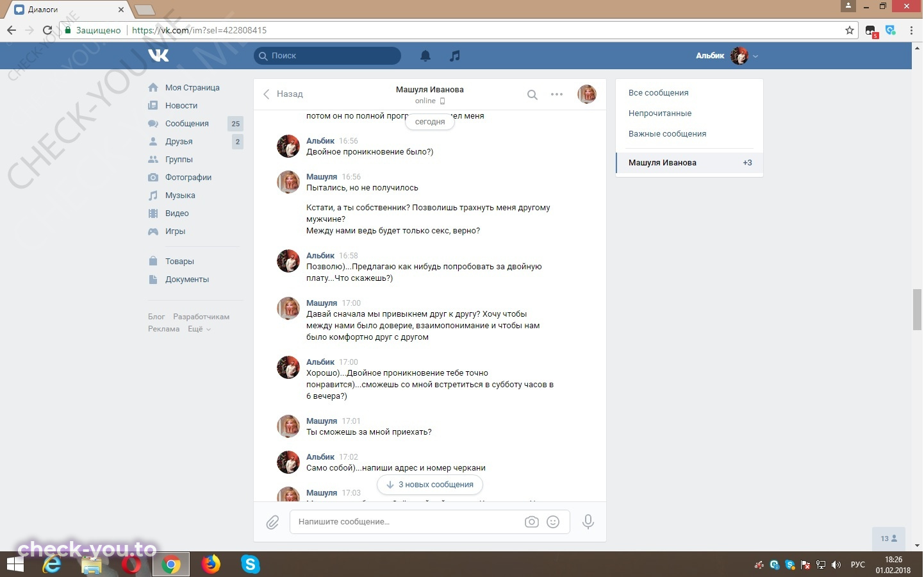
Task: Record a voice message with microphone icon
Action: pyautogui.click(x=588, y=522)
